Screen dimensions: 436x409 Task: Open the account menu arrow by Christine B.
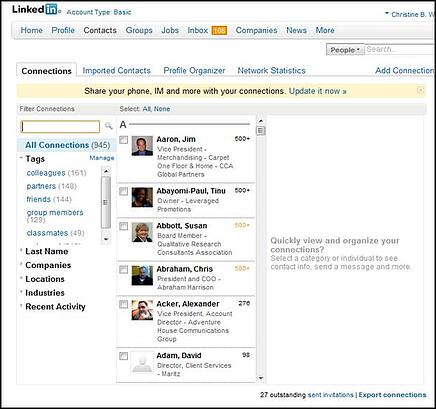coord(387,13)
